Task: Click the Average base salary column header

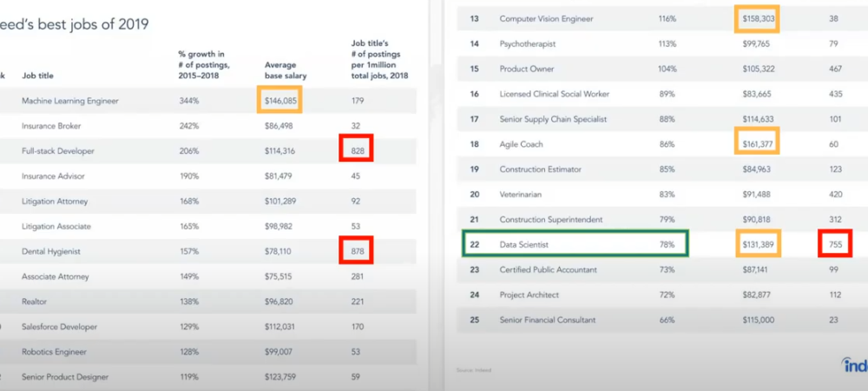Action: 286,70
